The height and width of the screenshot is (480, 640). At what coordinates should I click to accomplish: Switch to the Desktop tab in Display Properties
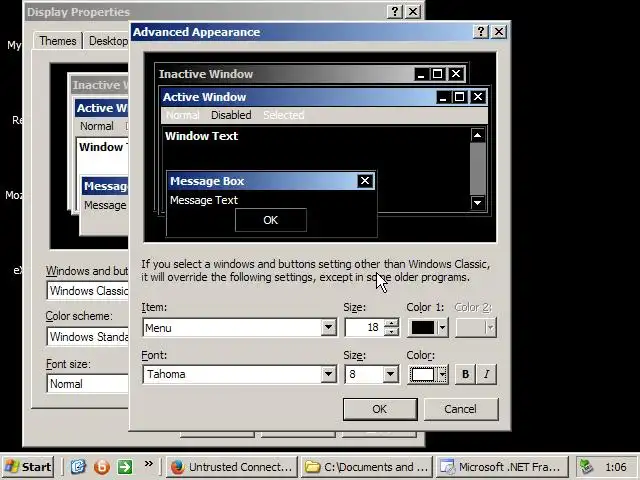click(108, 41)
